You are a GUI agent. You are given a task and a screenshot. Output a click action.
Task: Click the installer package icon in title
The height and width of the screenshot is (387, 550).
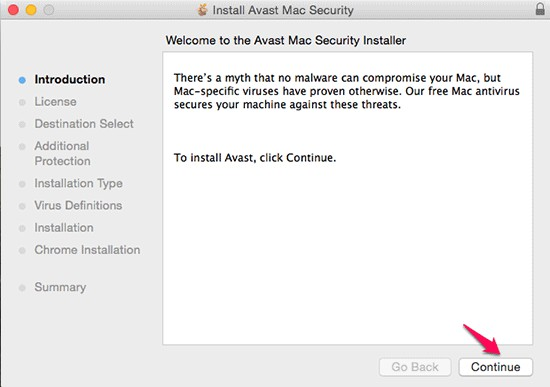click(x=202, y=10)
